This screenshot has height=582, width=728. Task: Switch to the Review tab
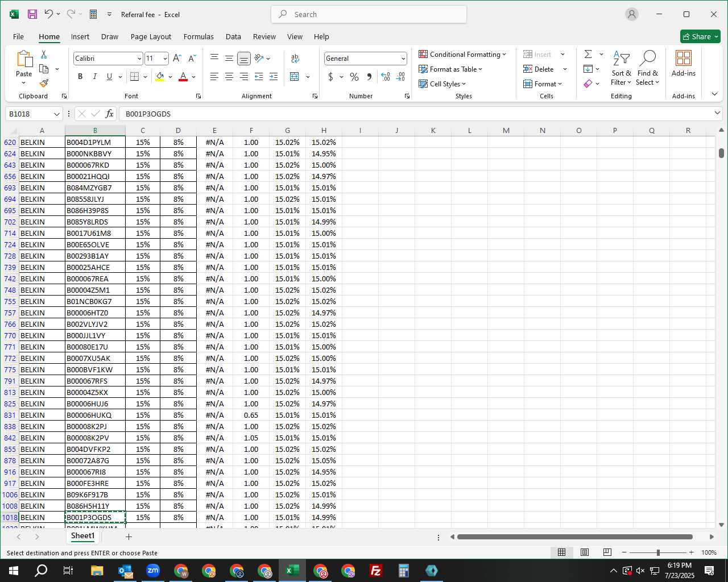[x=264, y=36]
